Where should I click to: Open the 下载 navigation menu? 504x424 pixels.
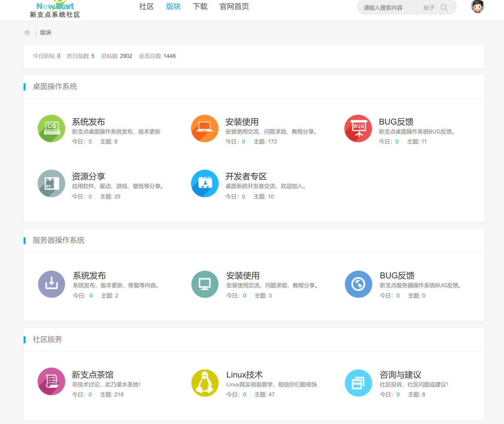(200, 6)
